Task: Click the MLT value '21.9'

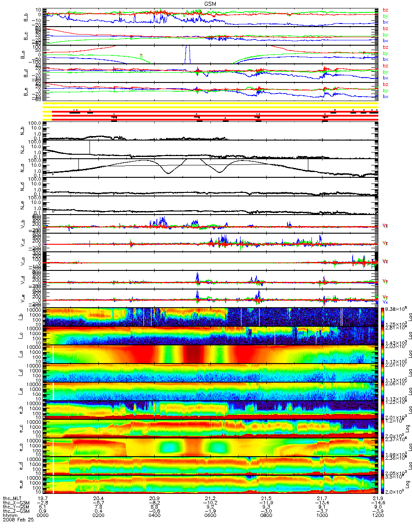Action: (x=377, y=499)
